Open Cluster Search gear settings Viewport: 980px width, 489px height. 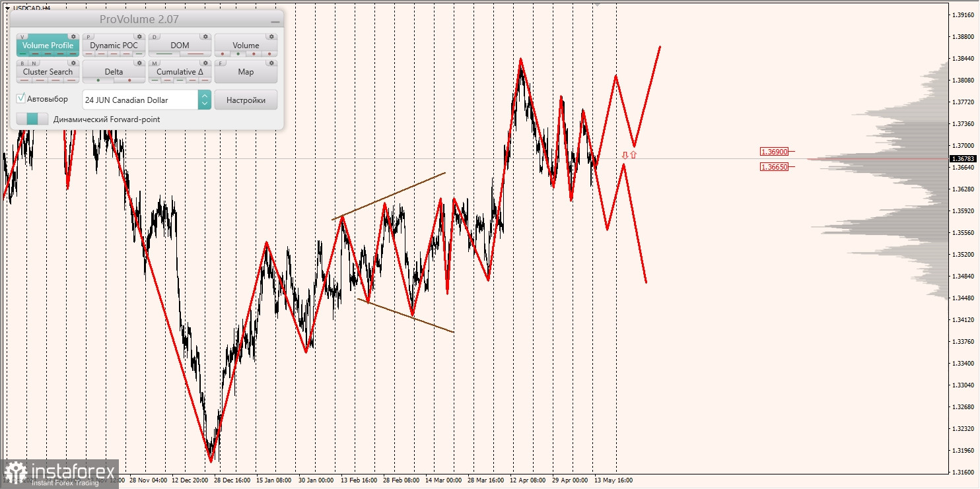point(73,63)
